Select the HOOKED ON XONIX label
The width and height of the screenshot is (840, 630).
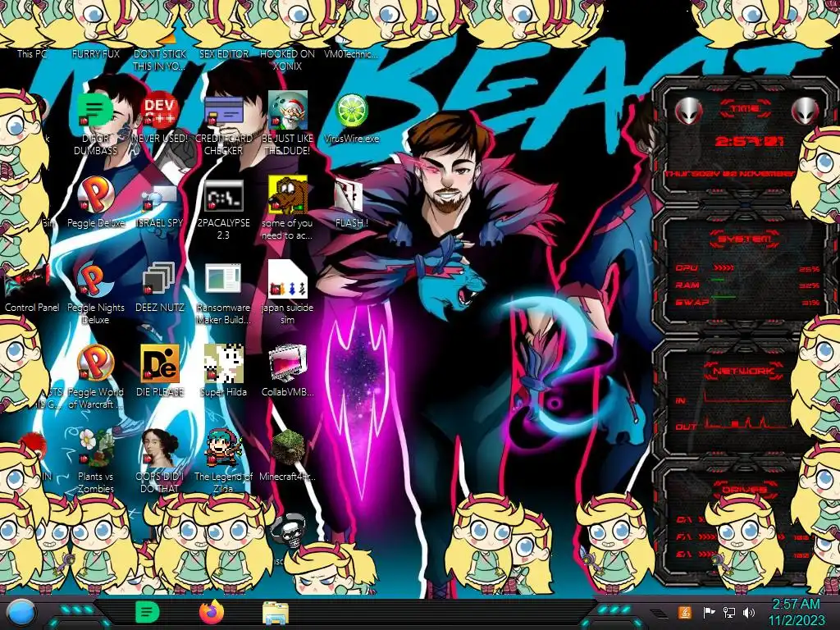point(288,60)
